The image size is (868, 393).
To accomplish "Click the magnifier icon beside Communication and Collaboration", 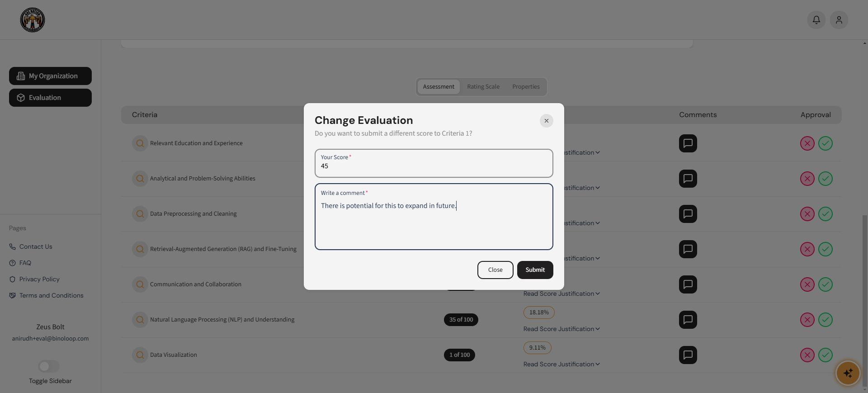I will click(x=140, y=284).
